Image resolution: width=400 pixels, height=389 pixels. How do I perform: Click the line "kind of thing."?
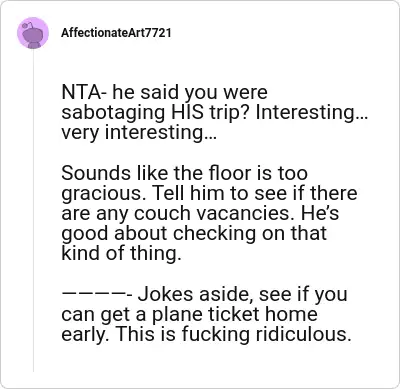pyautogui.click(x=121, y=254)
